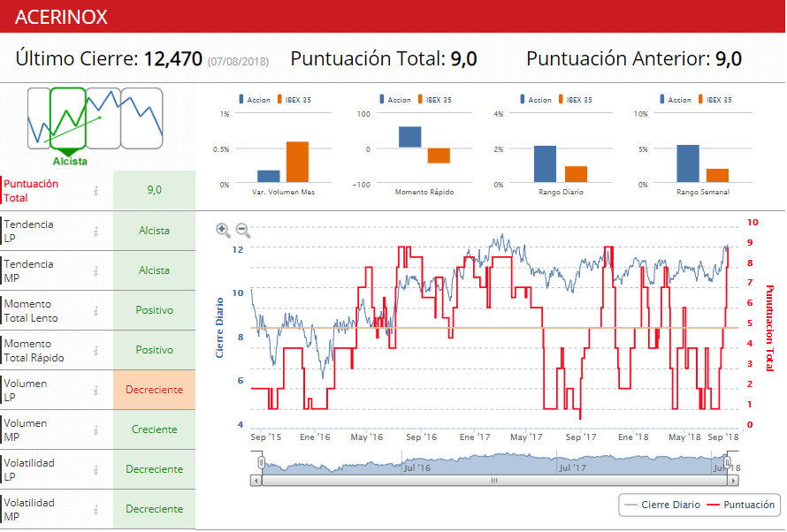
Task: Click the 9,0 Puntuación Total value cell
Action: pyautogui.click(x=154, y=190)
